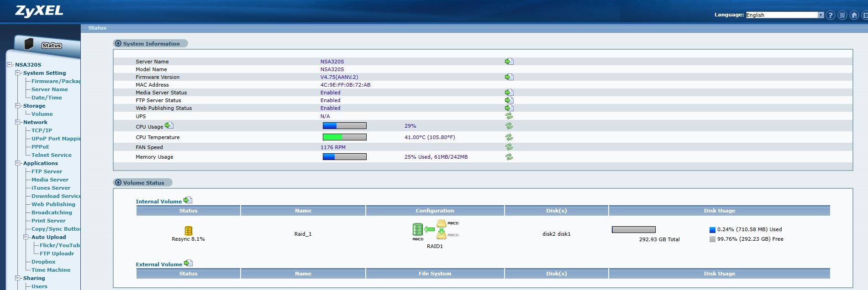The image size is (868, 290).
Task: Collapse the Storage tree node
Action: click(x=18, y=106)
